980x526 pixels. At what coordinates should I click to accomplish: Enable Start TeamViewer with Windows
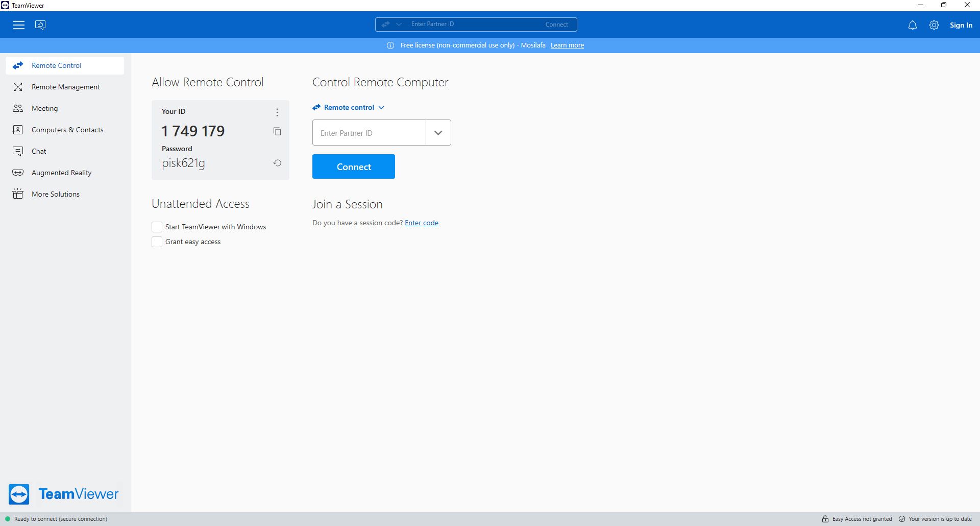tap(157, 227)
